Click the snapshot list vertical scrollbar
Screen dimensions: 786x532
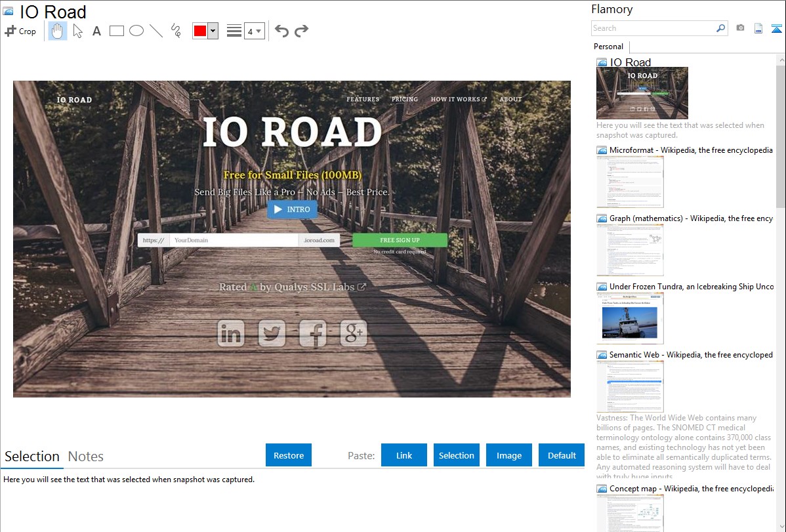(781, 135)
